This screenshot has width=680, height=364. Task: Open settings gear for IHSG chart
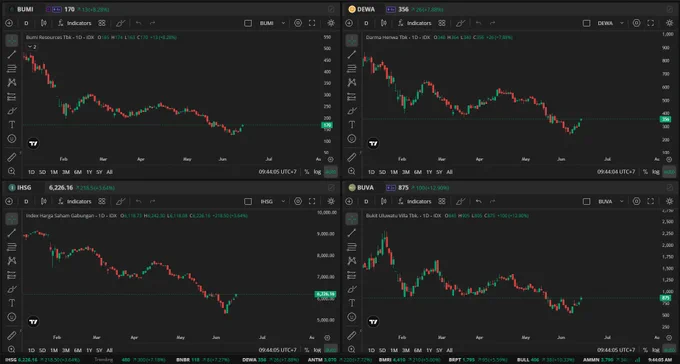point(331,201)
